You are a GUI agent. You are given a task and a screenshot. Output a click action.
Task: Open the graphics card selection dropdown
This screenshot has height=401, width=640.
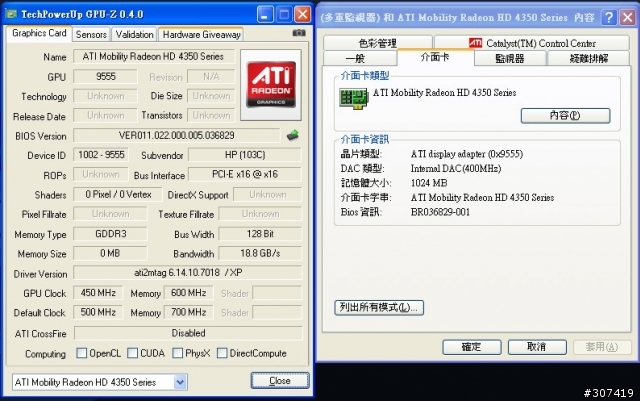click(180, 382)
